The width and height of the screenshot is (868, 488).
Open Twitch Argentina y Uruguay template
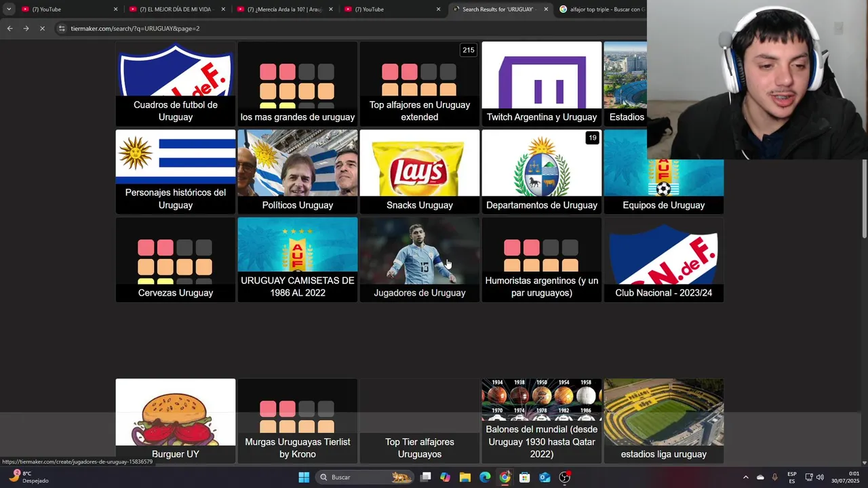(542, 84)
